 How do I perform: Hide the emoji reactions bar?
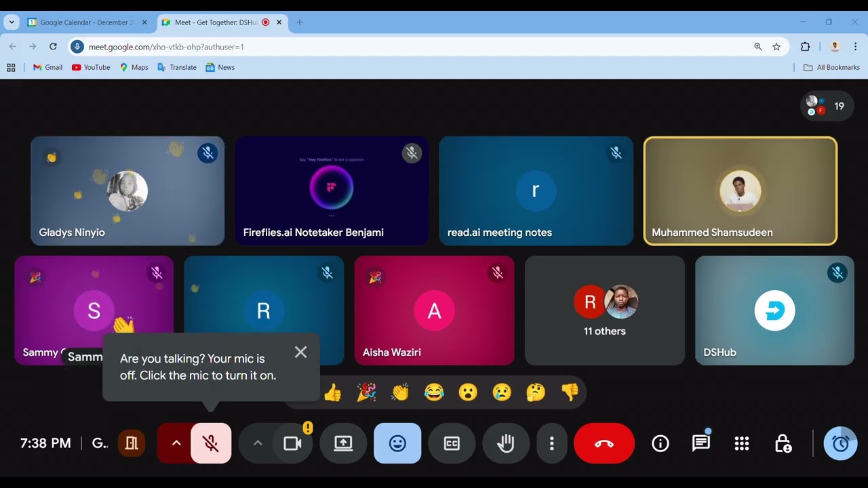397,443
